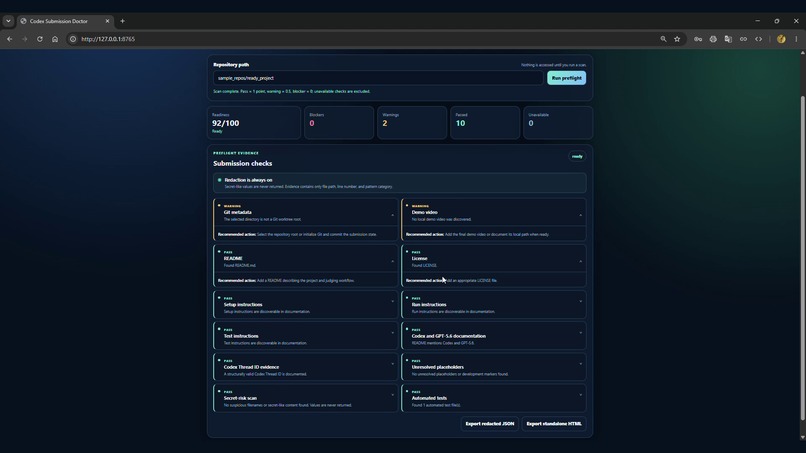
Task: Click the printer extension icon
Action: [713, 39]
